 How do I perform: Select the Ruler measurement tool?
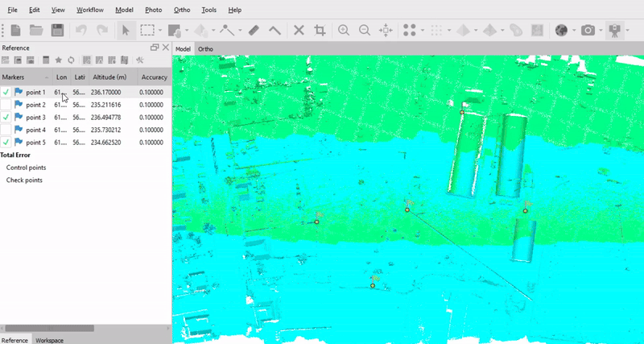tap(253, 30)
